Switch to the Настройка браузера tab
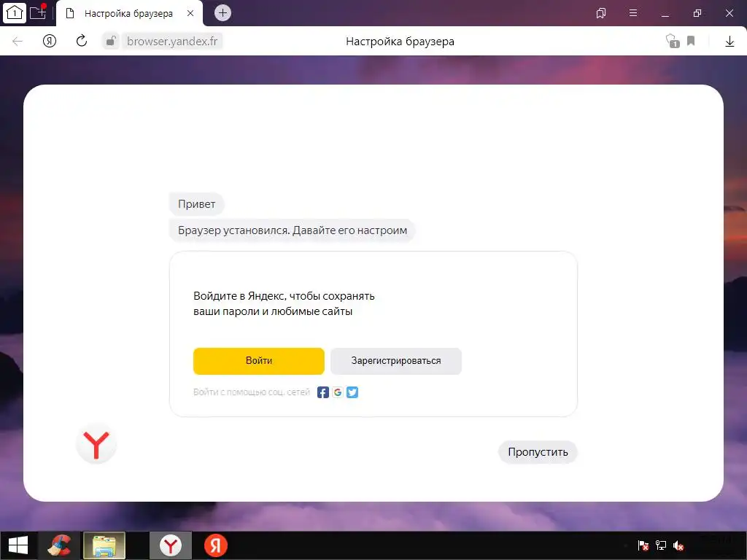The height and width of the screenshot is (560, 747). [x=129, y=13]
